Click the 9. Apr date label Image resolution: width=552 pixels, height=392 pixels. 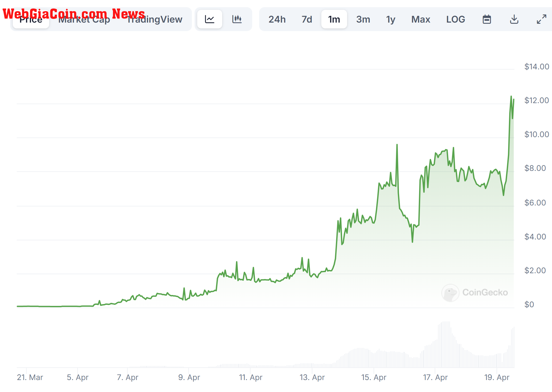pos(189,377)
